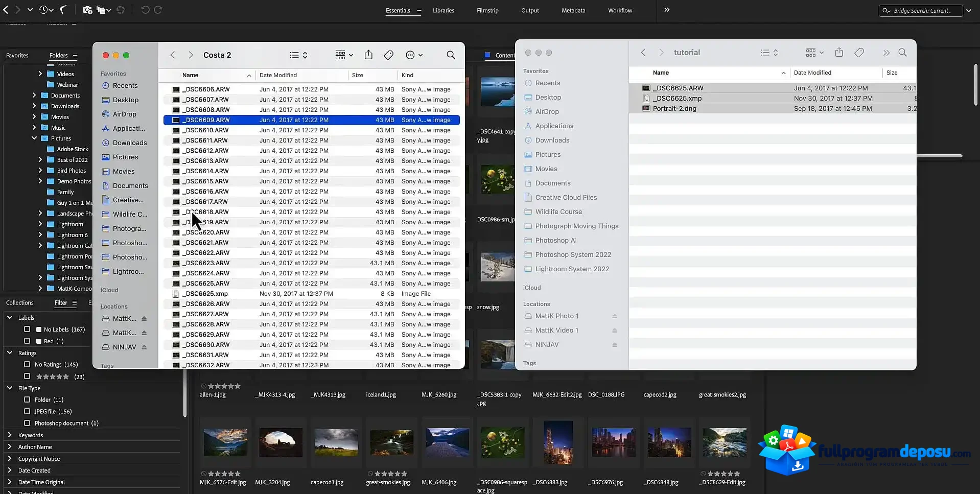The image size is (980, 494).
Task: Click Bridge rotate counterclockwise icon
Action: pyautogui.click(x=145, y=10)
